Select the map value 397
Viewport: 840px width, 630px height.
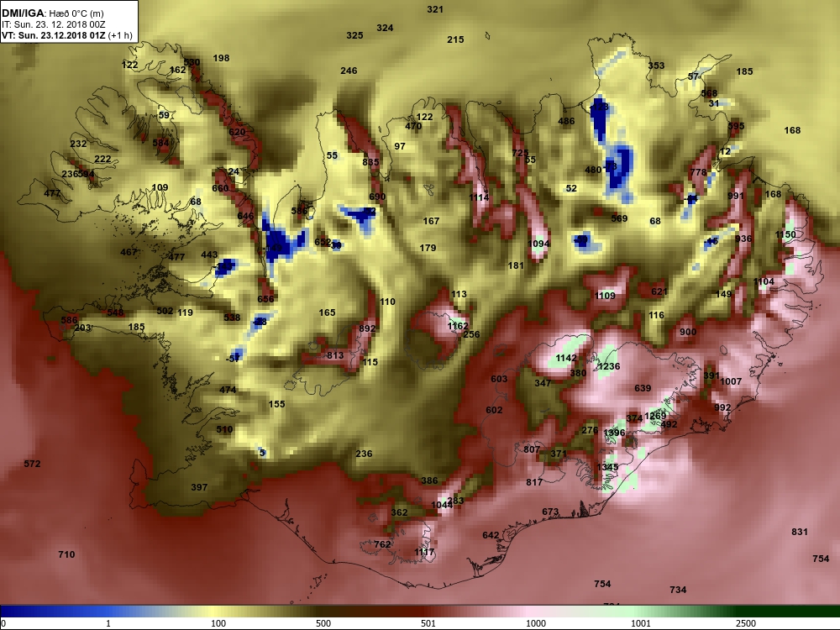coord(199,487)
